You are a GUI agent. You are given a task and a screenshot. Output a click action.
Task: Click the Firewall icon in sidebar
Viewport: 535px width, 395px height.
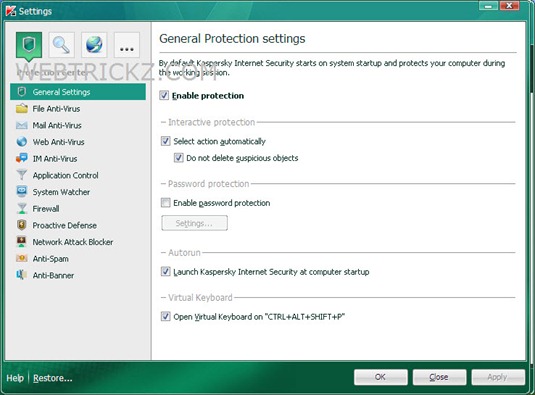coord(22,208)
